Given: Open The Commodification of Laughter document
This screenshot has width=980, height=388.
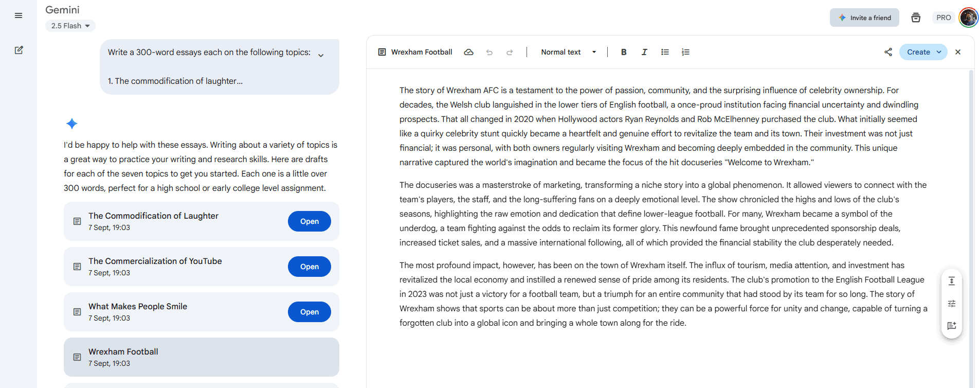Looking at the screenshot, I should tap(309, 221).
